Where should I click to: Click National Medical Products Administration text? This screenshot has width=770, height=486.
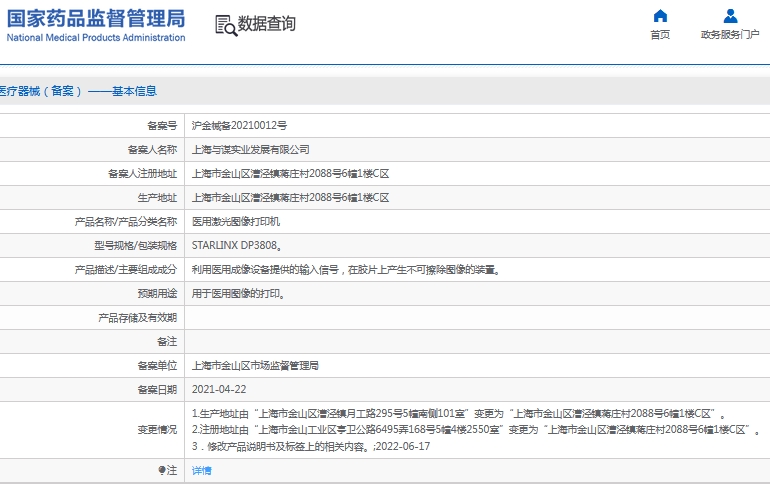[96, 37]
